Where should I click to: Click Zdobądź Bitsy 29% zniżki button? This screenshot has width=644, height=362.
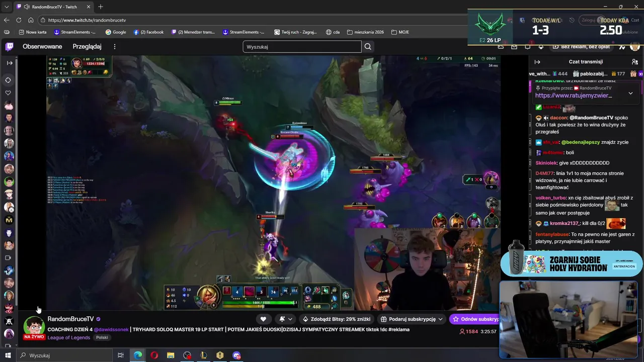coord(338,319)
